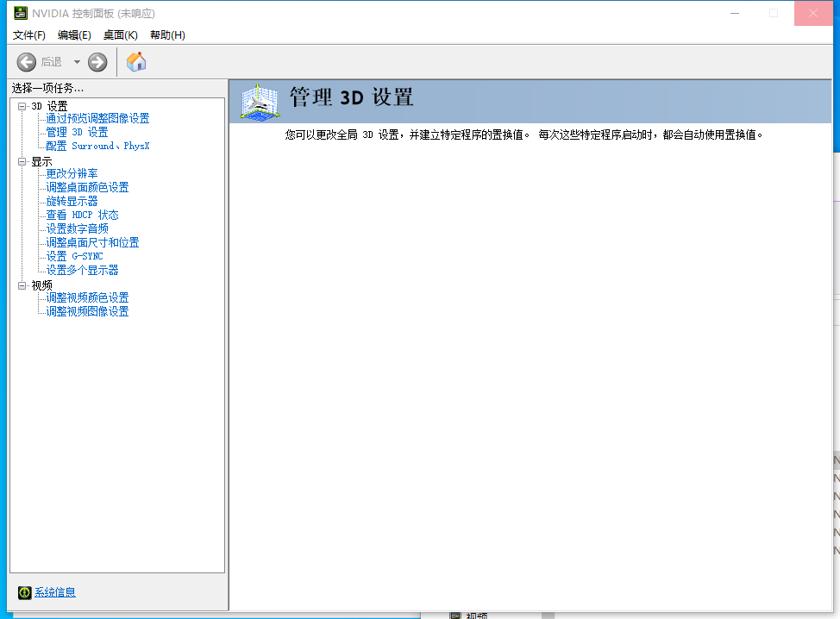Viewport: 840px width, 619px height.
Task: Collapse the 视频 tree node
Action: [x=22, y=285]
